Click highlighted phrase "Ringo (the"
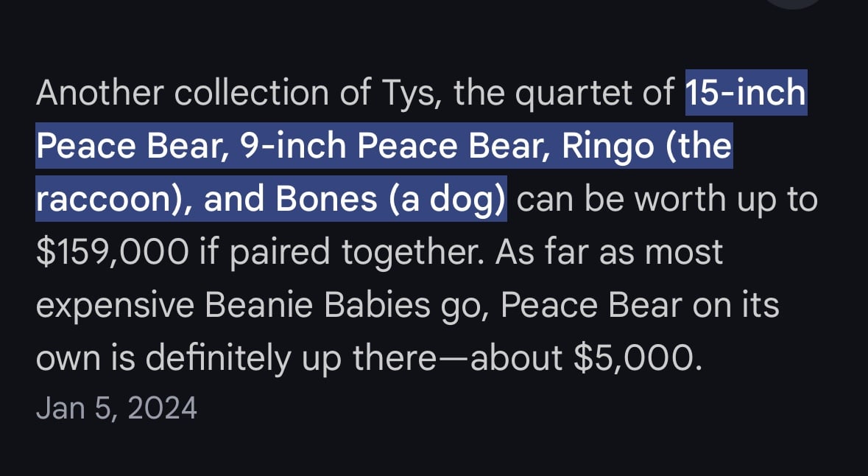This screenshot has width=868, height=476. point(646,146)
